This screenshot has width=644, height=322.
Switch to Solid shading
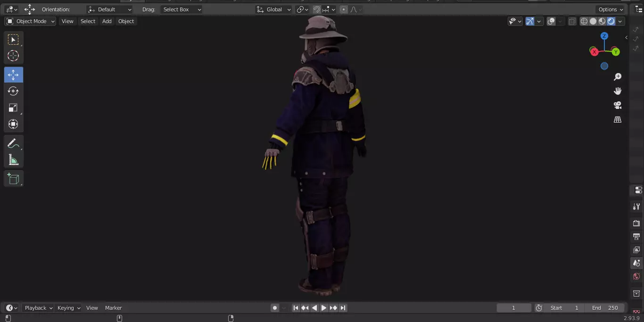pos(593,21)
